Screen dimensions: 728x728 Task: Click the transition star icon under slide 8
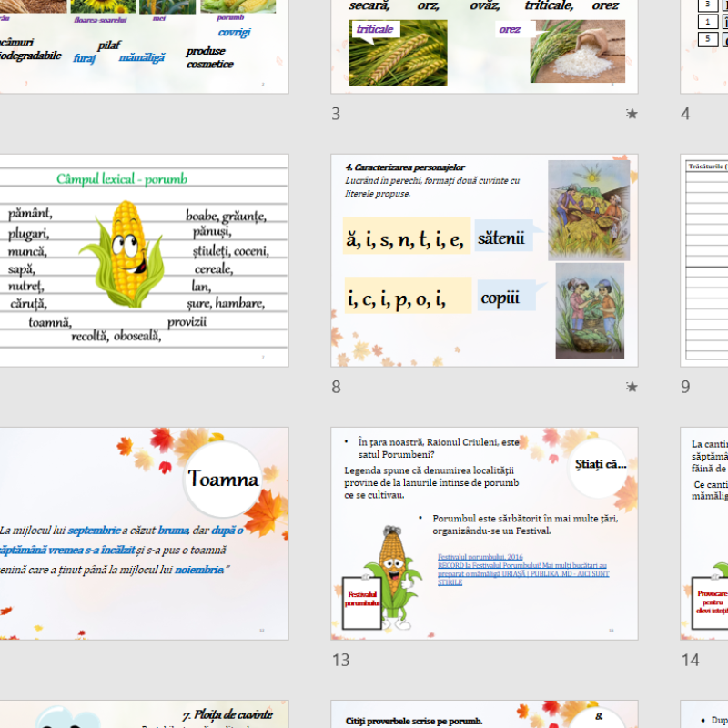[x=632, y=387]
